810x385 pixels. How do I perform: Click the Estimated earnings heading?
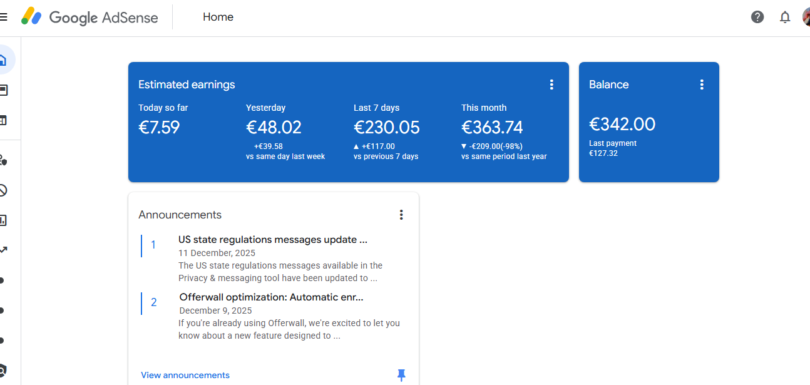coord(186,85)
